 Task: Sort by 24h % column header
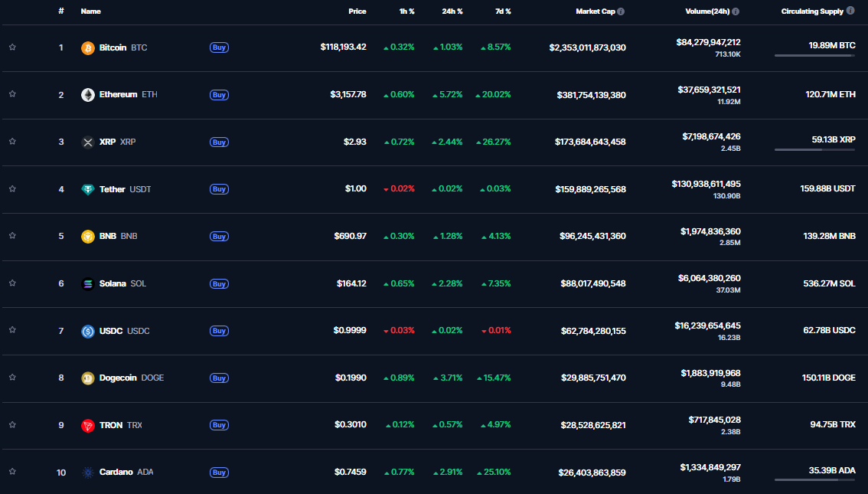(453, 11)
